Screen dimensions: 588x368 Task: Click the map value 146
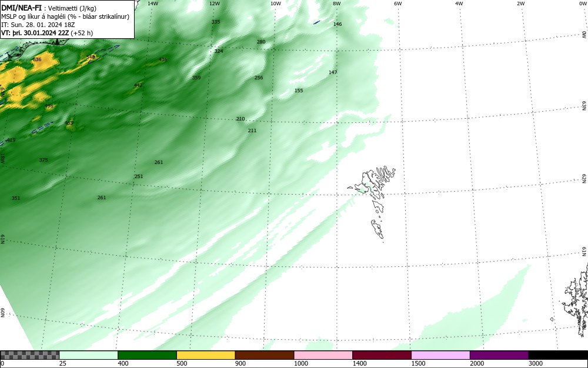[338, 24]
